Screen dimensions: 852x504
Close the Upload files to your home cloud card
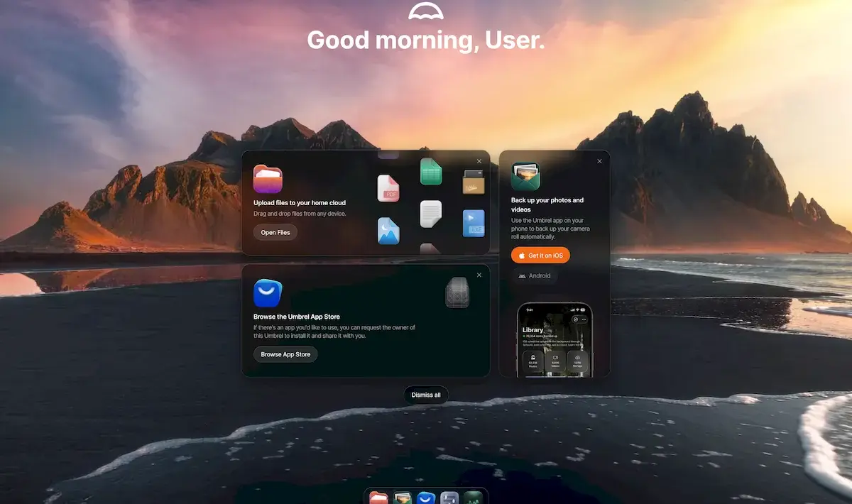tap(479, 161)
